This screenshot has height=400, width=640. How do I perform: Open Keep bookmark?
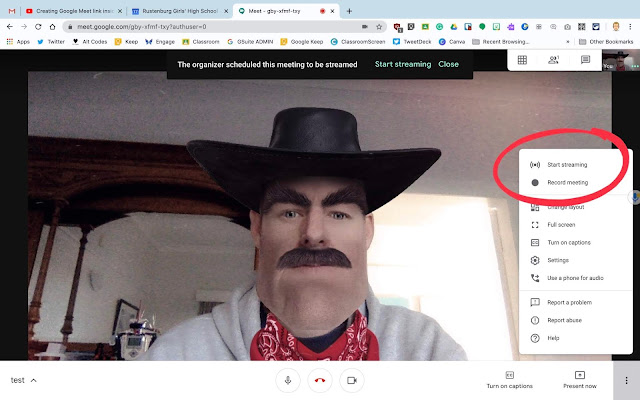[127, 42]
